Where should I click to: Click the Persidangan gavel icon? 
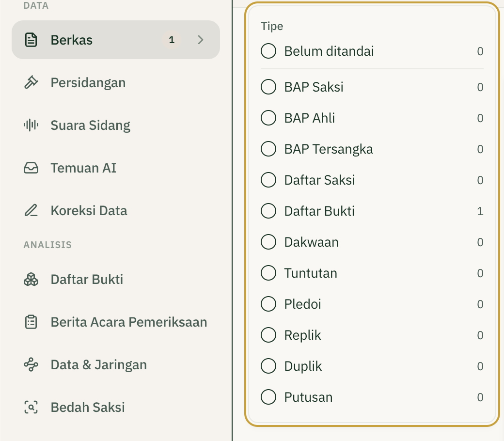31,82
